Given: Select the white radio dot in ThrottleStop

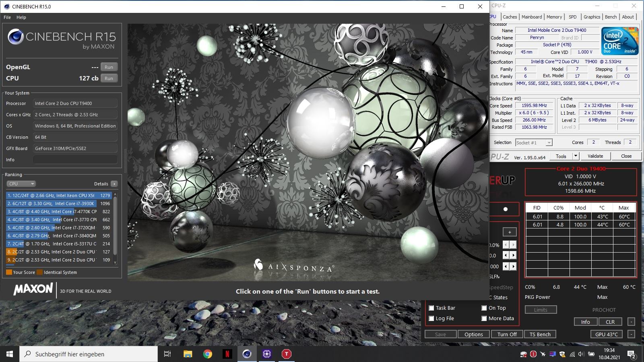Looking at the screenshot, I should click(506, 209).
